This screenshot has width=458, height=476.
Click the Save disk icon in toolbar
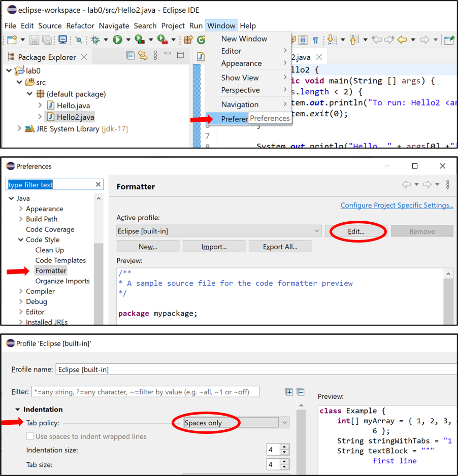(x=34, y=40)
